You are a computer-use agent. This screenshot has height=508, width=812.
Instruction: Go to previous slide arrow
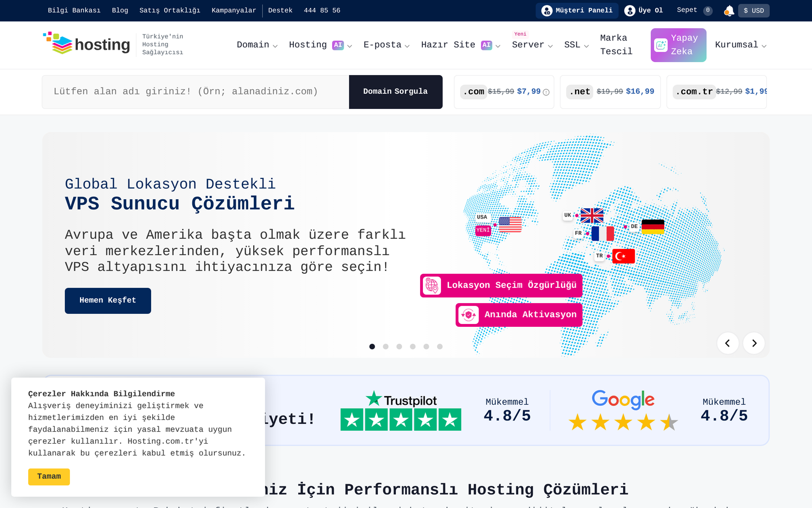(x=728, y=343)
